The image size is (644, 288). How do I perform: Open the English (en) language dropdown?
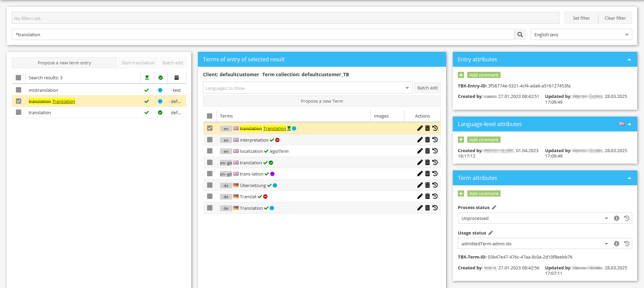581,35
